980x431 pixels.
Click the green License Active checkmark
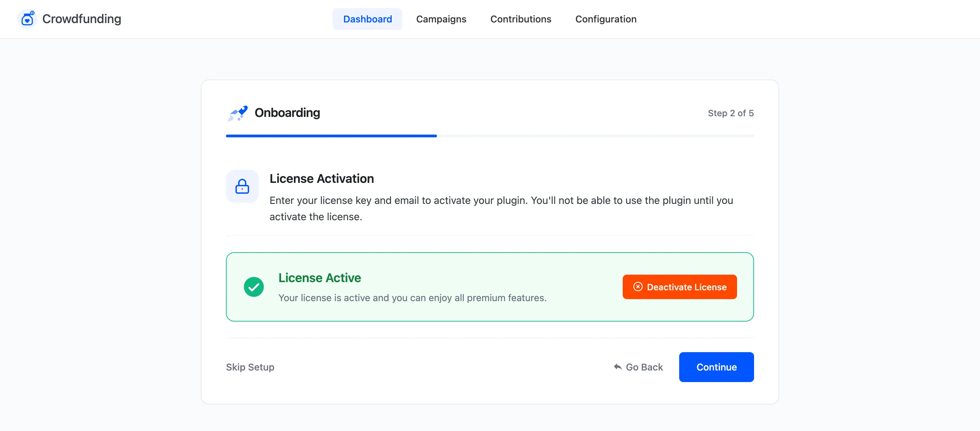pyautogui.click(x=254, y=287)
